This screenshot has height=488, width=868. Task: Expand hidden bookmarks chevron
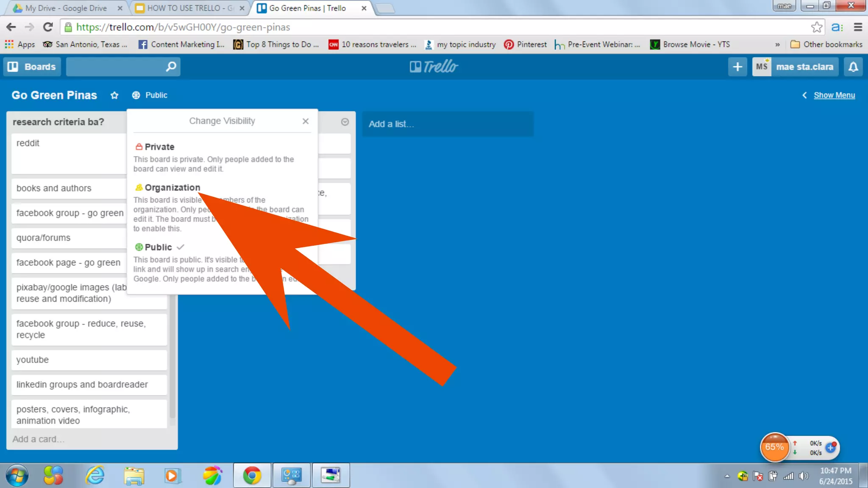click(777, 44)
